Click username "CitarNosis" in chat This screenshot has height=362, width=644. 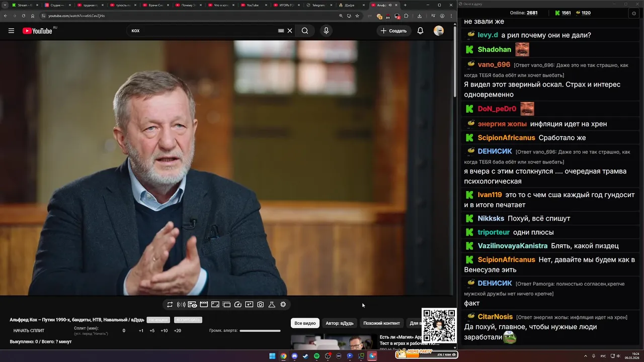[x=495, y=317]
